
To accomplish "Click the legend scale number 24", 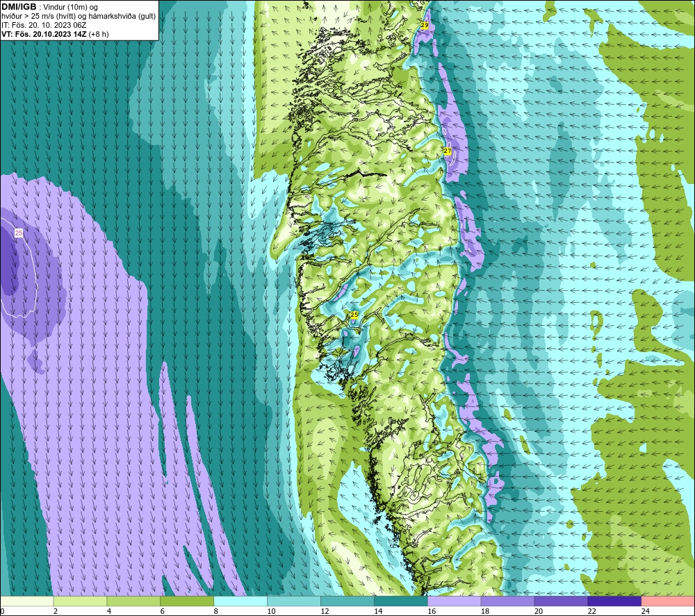I will pos(646,611).
